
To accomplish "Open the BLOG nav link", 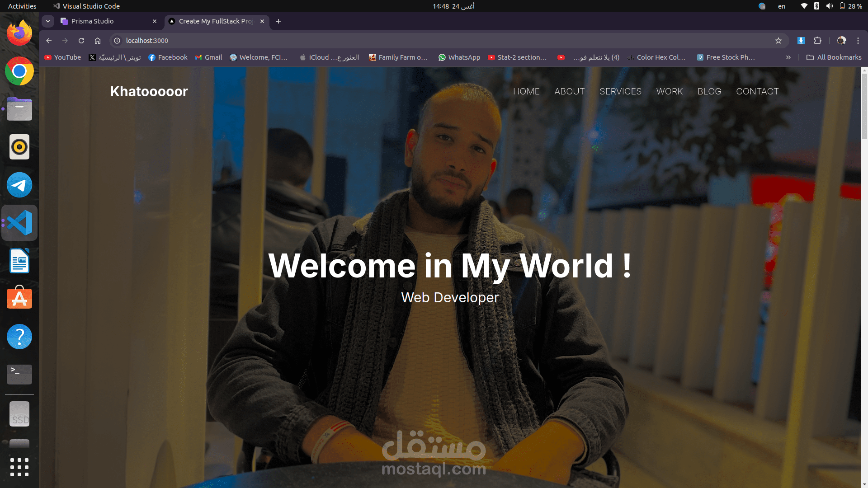I will [x=709, y=91].
